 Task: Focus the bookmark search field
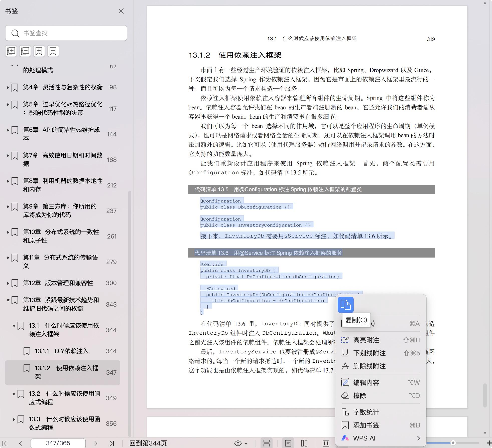pyautogui.click(x=66, y=33)
